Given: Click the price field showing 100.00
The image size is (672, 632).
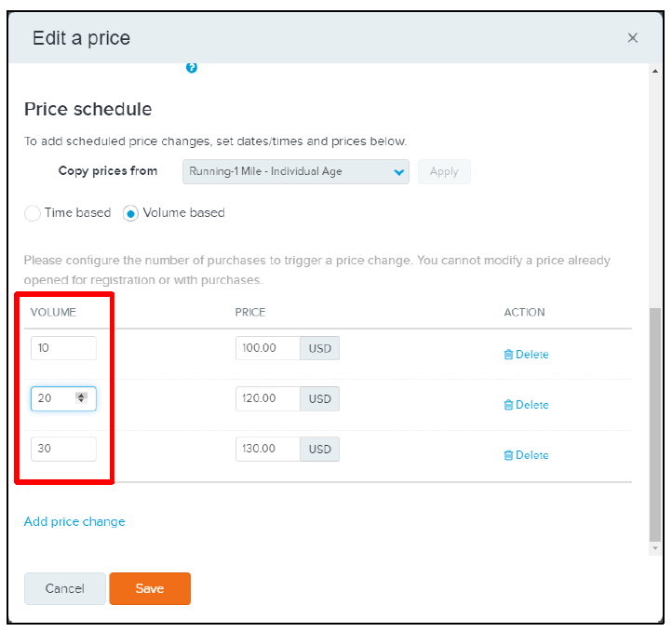Looking at the screenshot, I should click(268, 348).
